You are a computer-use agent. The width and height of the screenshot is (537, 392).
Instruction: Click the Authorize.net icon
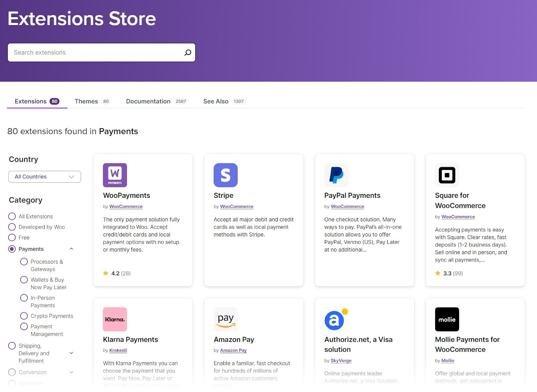336,319
